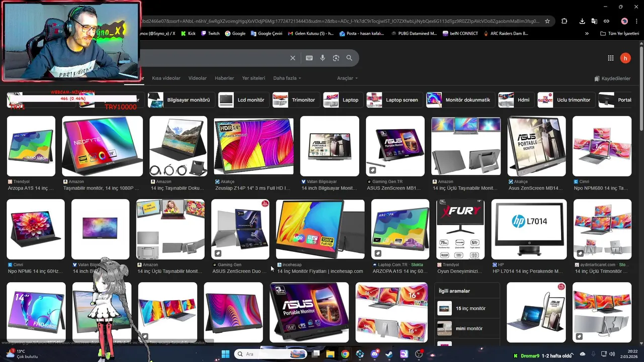Filter by Bilgisayar monitörü chip
The width and height of the screenshot is (644, 362).
(x=180, y=100)
